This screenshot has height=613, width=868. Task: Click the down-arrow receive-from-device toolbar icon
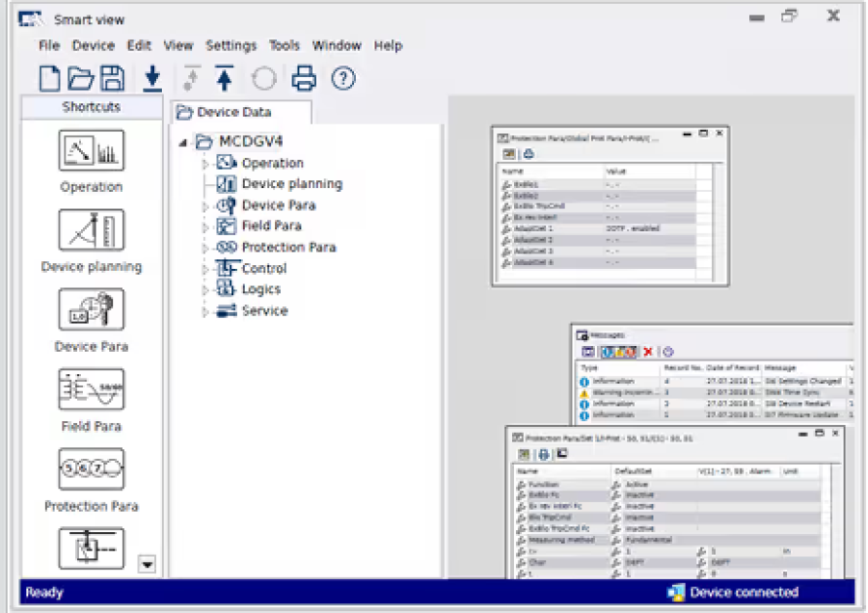pos(152,78)
